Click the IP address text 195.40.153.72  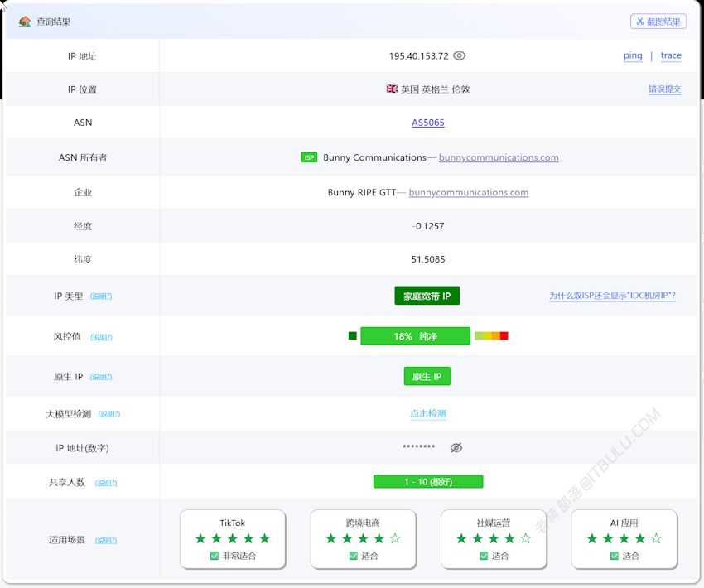(418, 56)
